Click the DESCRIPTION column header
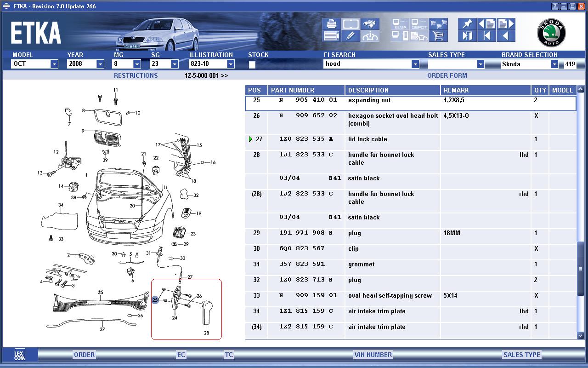This screenshot has height=368, width=588. pyautogui.click(x=393, y=90)
